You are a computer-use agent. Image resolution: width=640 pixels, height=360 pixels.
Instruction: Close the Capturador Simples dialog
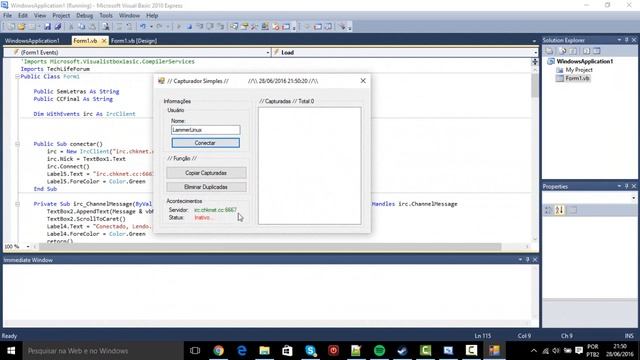(x=363, y=81)
